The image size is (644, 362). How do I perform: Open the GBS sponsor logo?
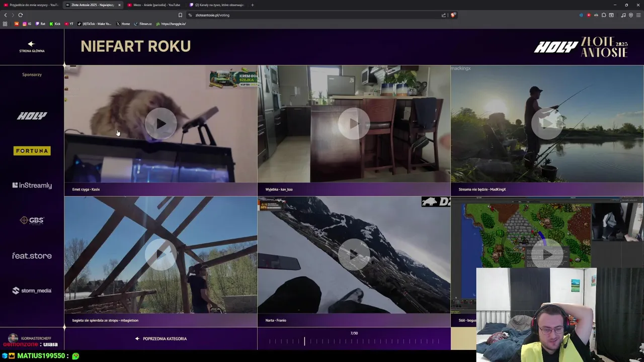(32, 220)
